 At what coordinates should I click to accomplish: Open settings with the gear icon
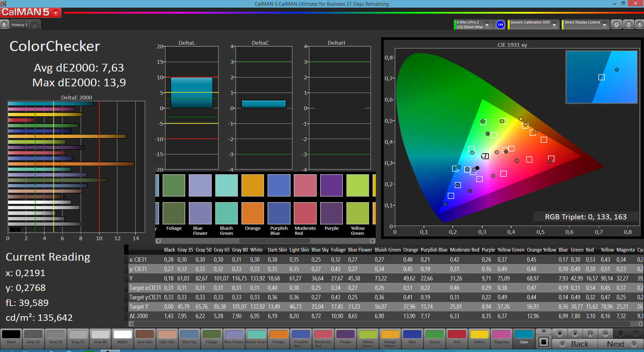[616, 25]
